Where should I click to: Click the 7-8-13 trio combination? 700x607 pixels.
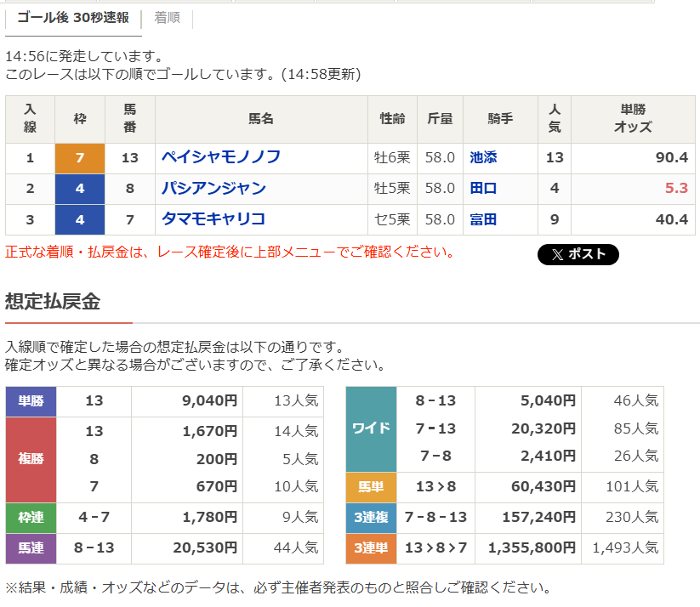(435, 517)
